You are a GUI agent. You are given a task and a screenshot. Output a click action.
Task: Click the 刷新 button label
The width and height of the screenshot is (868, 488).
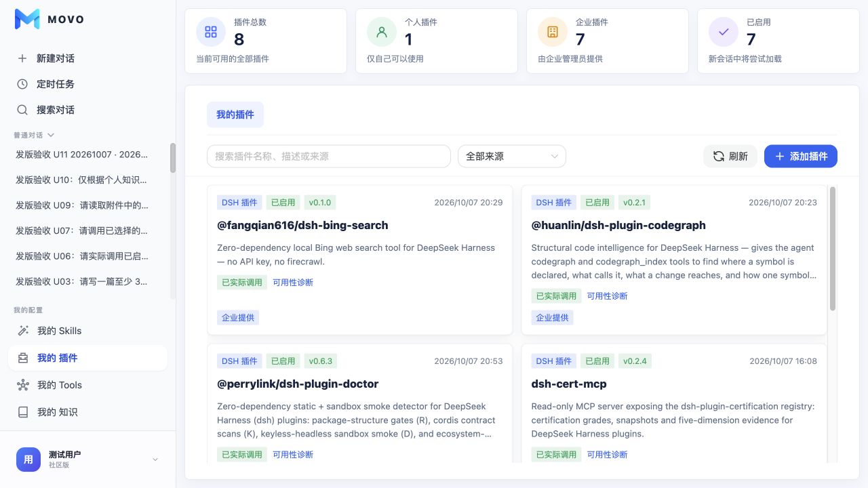(x=738, y=157)
